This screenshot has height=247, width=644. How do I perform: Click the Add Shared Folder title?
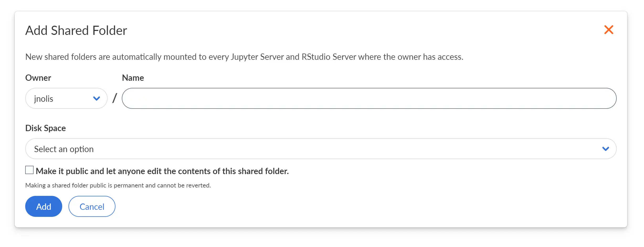tap(76, 30)
